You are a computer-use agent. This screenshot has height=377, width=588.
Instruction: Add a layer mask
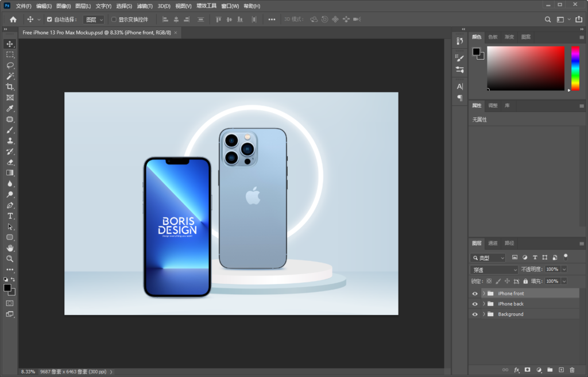point(528,370)
